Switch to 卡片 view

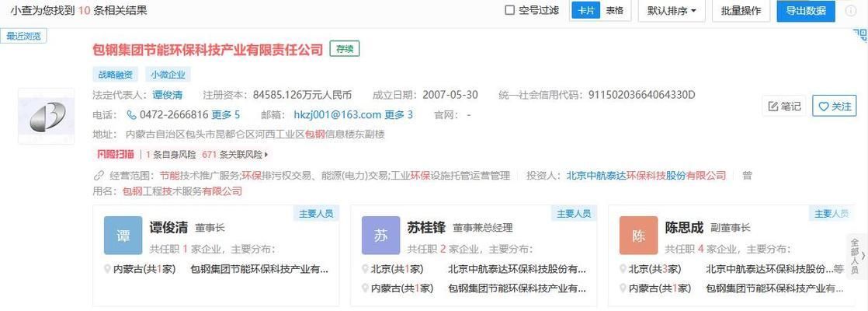point(585,11)
